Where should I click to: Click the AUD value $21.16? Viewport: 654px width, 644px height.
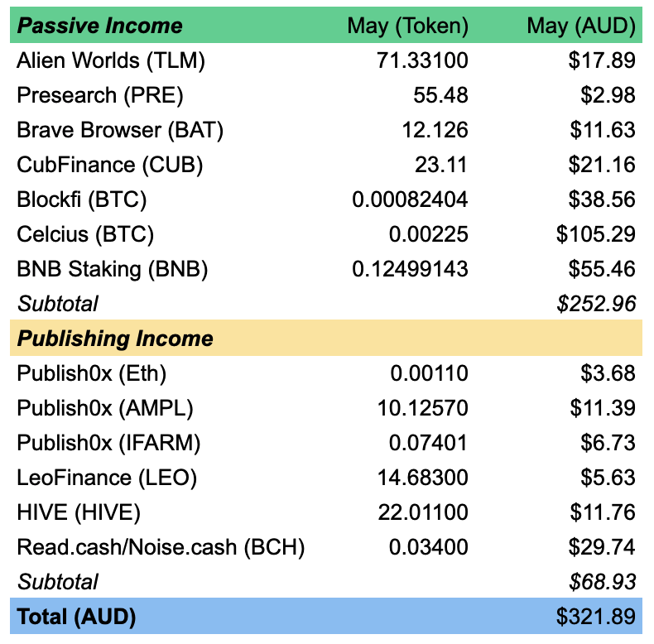[602, 165]
